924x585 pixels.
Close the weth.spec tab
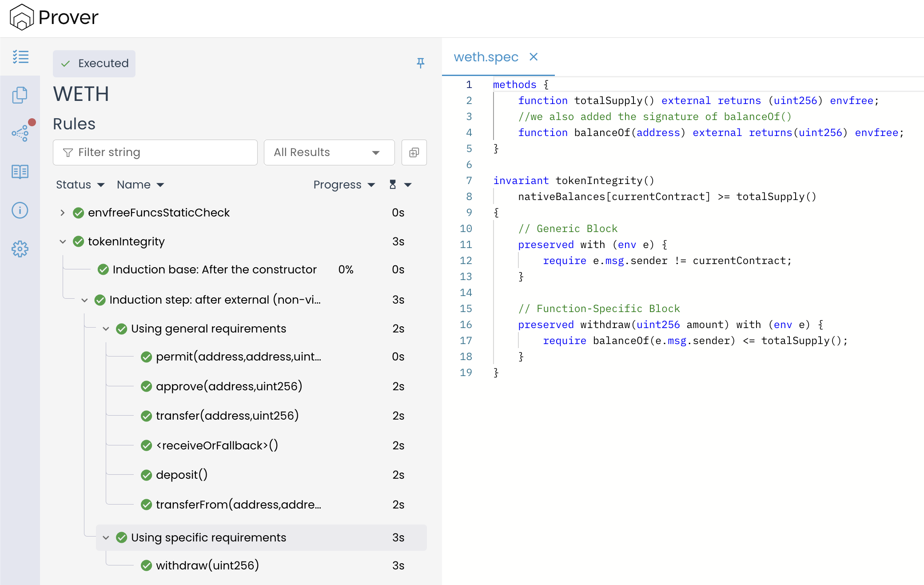(x=534, y=57)
